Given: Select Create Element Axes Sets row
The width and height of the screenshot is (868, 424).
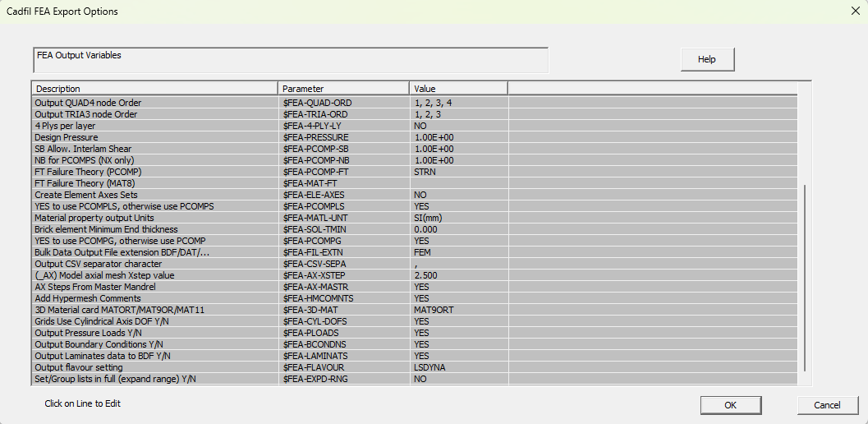Looking at the screenshot, I should 415,195.
